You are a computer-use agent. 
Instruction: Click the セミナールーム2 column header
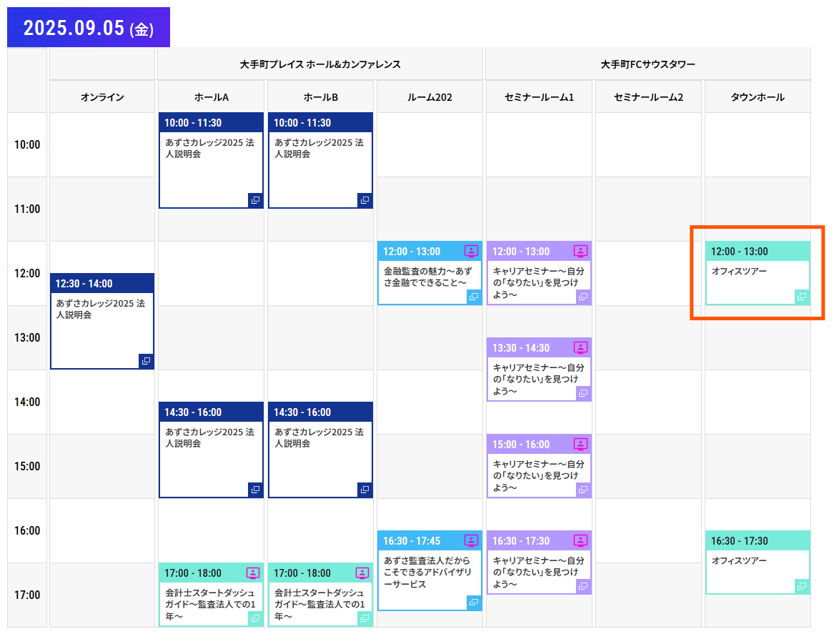[648, 96]
